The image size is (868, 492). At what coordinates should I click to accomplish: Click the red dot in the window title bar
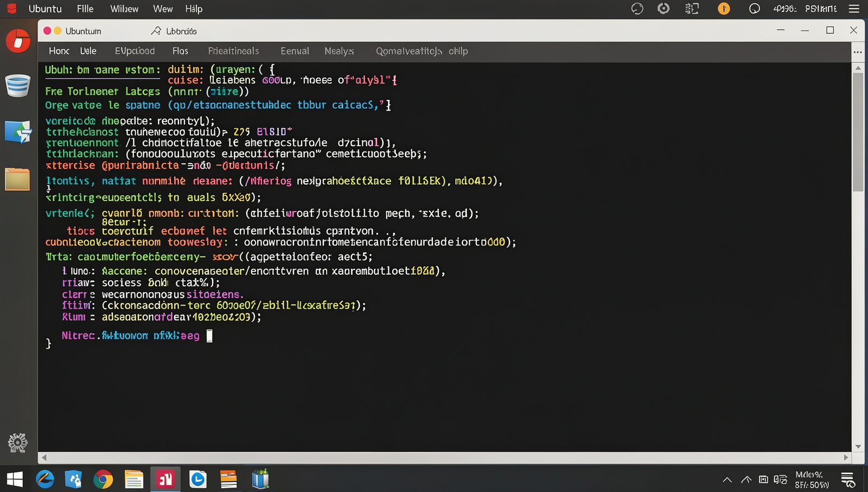coord(47,31)
